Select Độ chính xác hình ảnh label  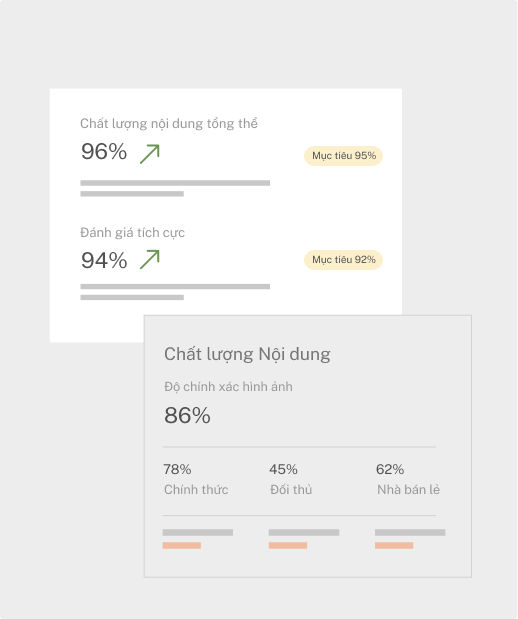click(229, 386)
